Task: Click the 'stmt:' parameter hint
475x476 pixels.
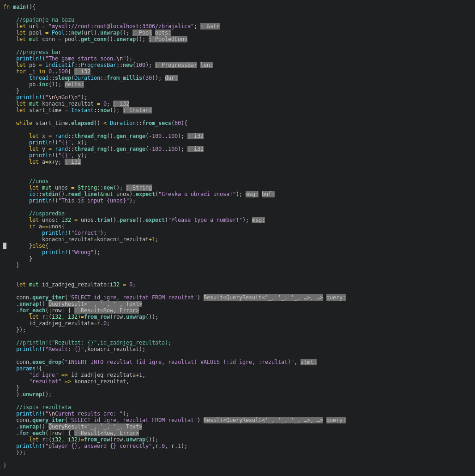Action: click(308, 362)
